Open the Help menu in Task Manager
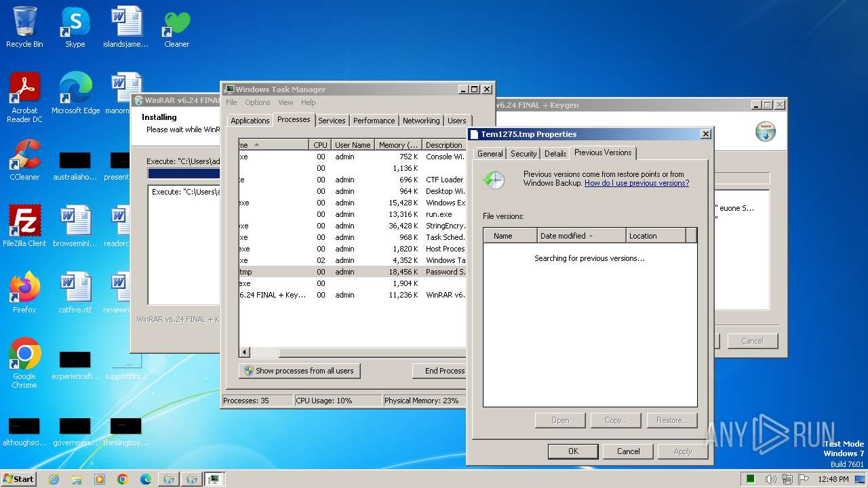868x488 pixels. pos(309,102)
